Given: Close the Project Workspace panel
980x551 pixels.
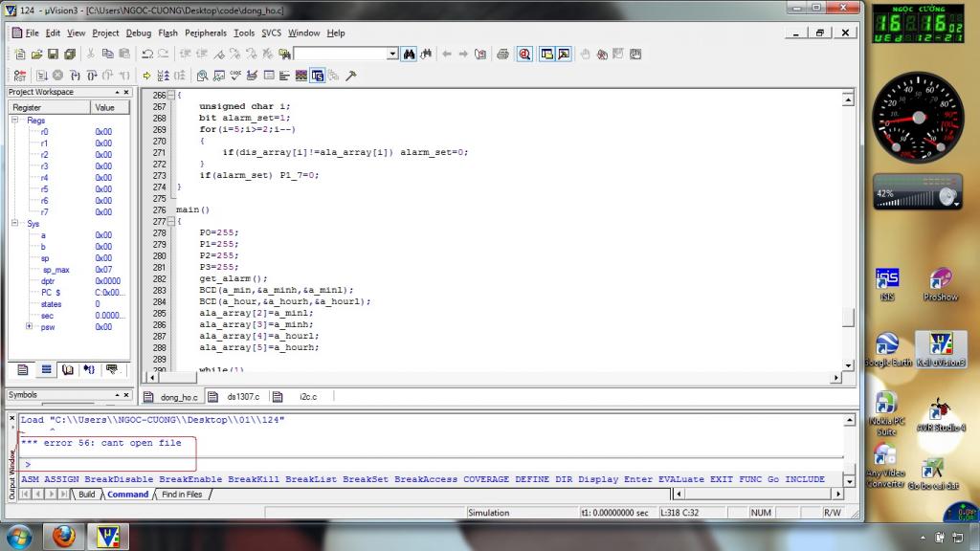Looking at the screenshot, I should click(x=125, y=93).
